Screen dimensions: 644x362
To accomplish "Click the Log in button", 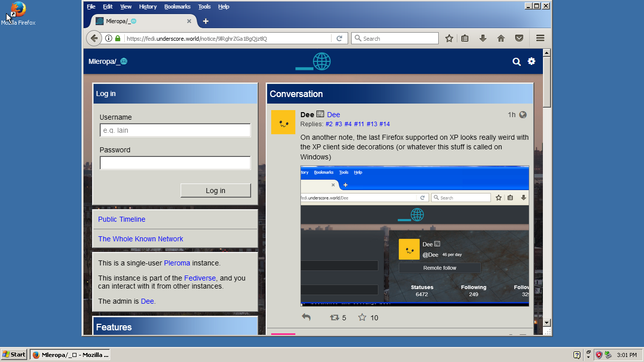I will coord(215,191).
